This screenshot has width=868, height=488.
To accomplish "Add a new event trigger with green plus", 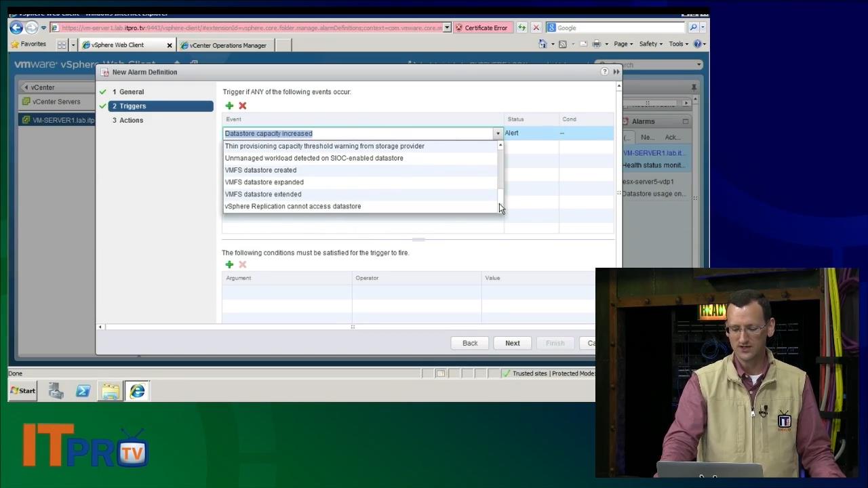I will tap(229, 106).
